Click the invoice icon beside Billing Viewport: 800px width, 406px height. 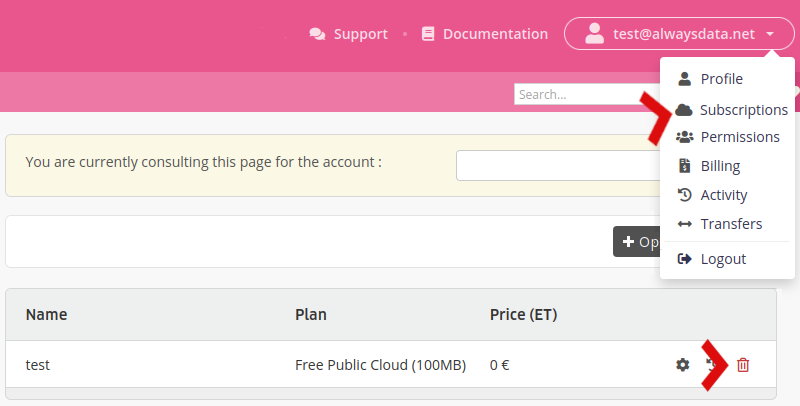click(x=685, y=166)
